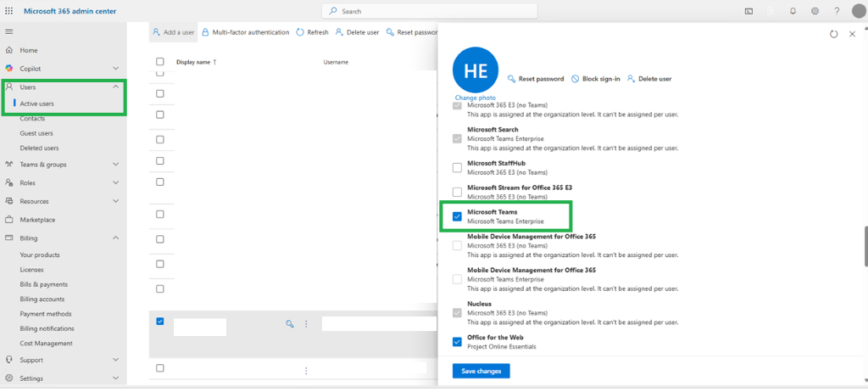Open Cloud Shell terminal icon in header
Image resolution: width=868 pixels, height=392 pixels.
pos(748,11)
